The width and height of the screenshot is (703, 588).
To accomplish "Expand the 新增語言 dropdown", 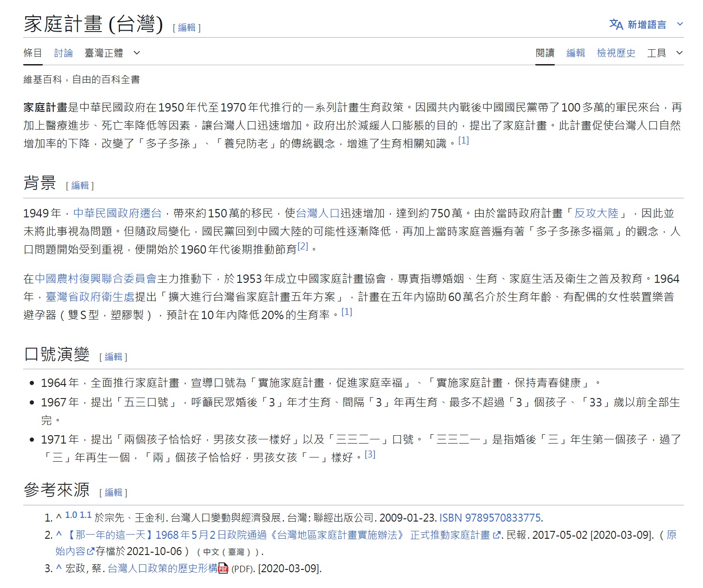I will point(680,24).
